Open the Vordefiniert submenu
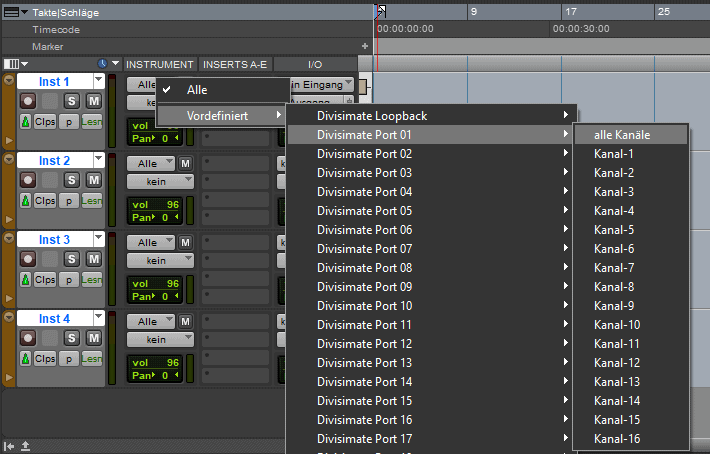 coord(223,115)
